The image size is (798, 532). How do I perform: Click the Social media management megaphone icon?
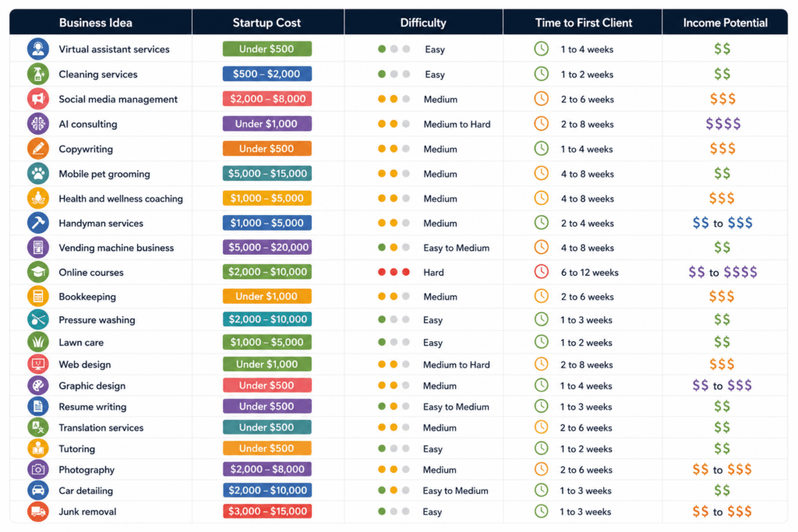(x=37, y=99)
